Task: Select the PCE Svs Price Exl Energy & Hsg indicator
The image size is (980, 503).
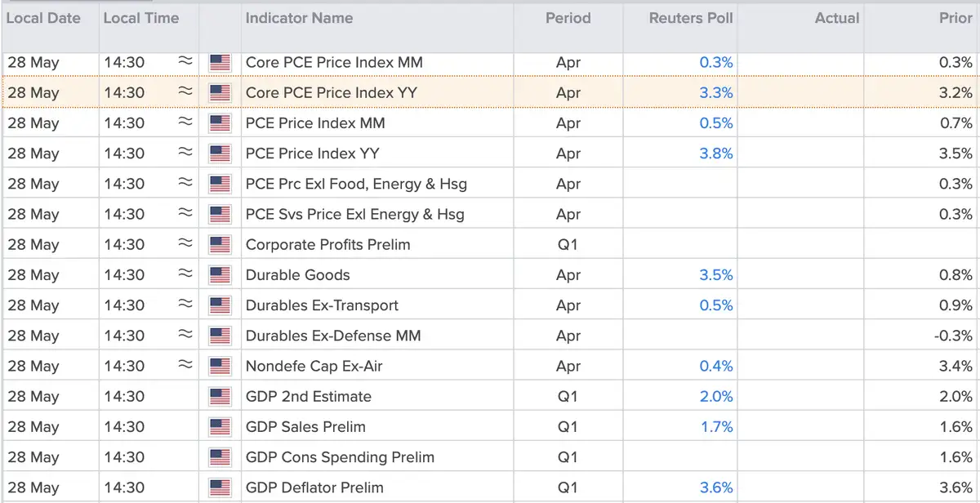Action: pos(355,215)
